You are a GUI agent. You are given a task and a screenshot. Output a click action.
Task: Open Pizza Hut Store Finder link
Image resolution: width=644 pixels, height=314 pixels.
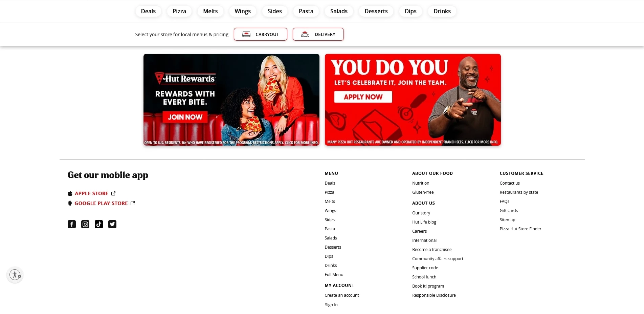520,229
